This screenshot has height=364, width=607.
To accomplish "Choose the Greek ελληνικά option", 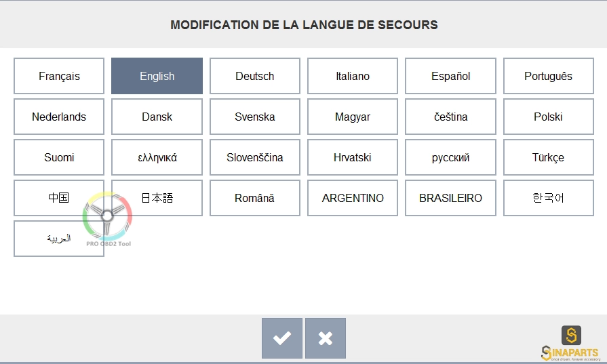I will (x=157, y=157).
